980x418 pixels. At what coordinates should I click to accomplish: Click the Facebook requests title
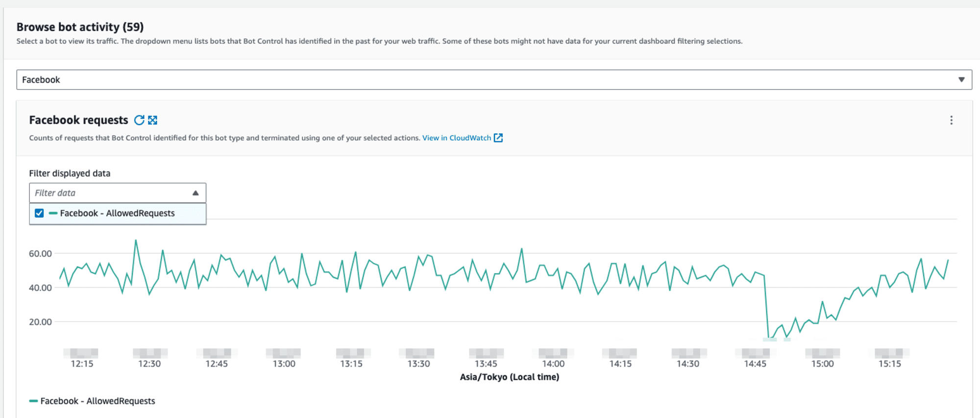pyautogui.click(x=78, y=120)
